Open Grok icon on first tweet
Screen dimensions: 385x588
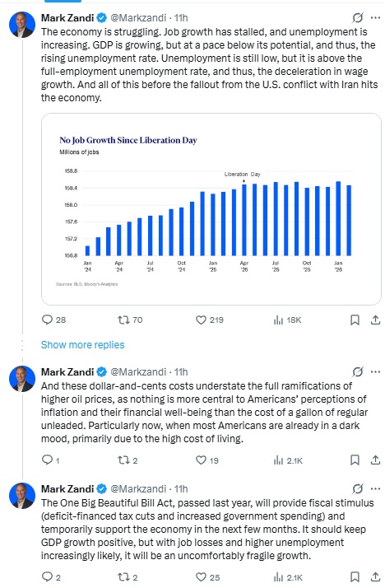click(x=358, y=17)
